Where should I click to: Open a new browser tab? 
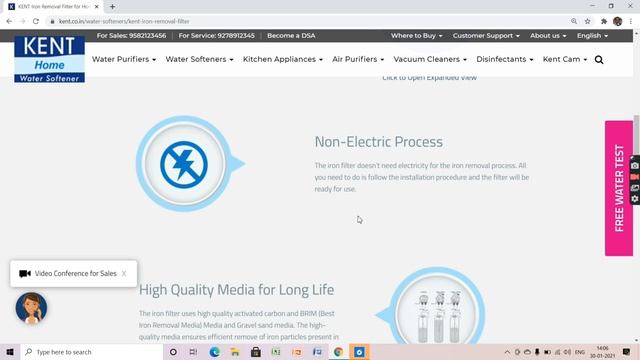pos(112,7)
